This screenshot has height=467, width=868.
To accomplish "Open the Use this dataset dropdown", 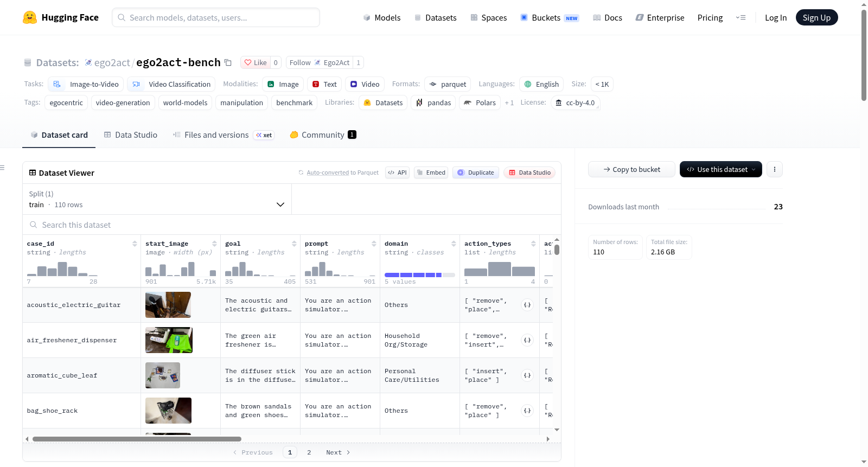I will tap(720, 169).
